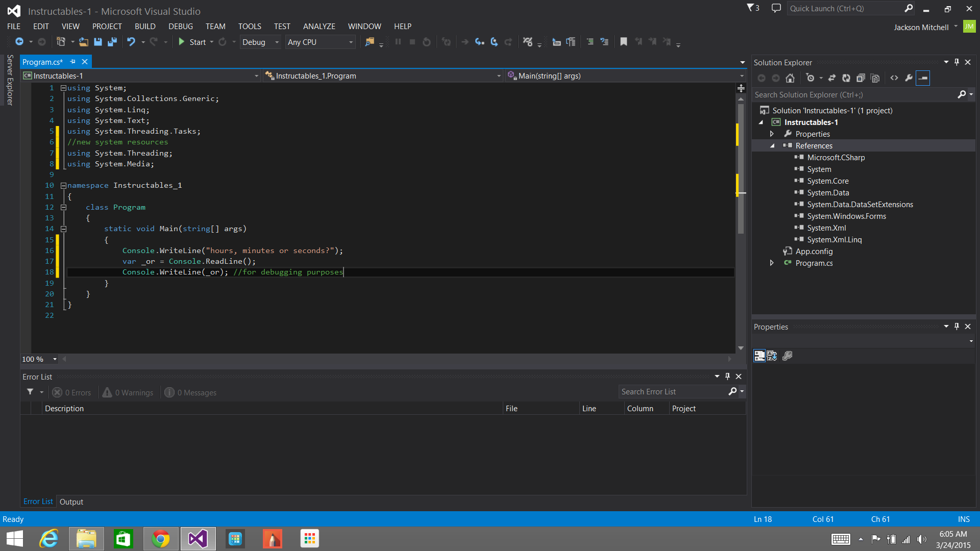The height and width of the screenshot is (551, 980).
Task: Expand the Properties node in Solution Explorer
Action: click(772, 134)
